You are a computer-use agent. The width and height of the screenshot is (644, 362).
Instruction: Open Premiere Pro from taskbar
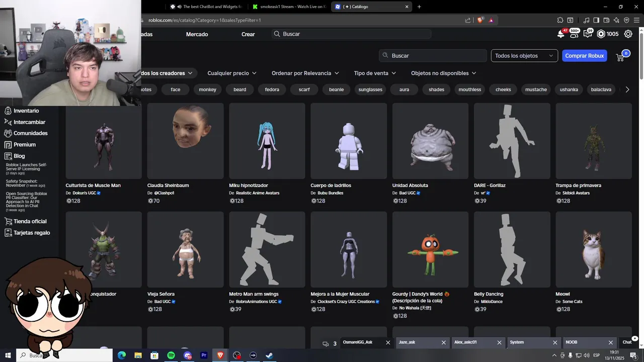pyautogui.click(x=204, y=355)
